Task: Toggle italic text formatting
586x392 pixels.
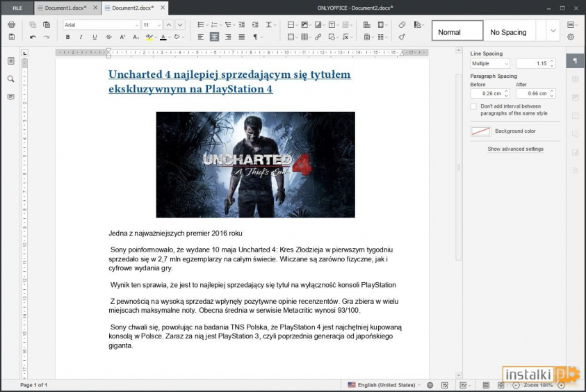Action: point(81,37)
